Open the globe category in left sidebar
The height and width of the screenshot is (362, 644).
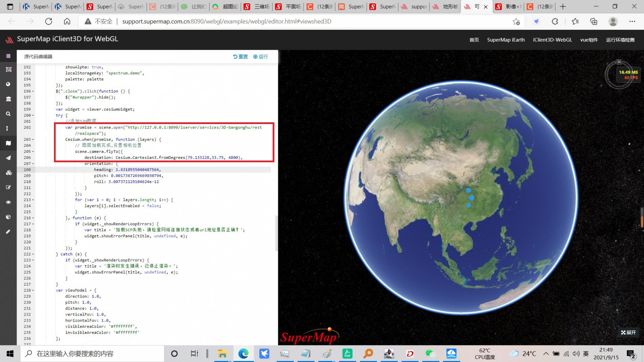[x=8, y=84]
